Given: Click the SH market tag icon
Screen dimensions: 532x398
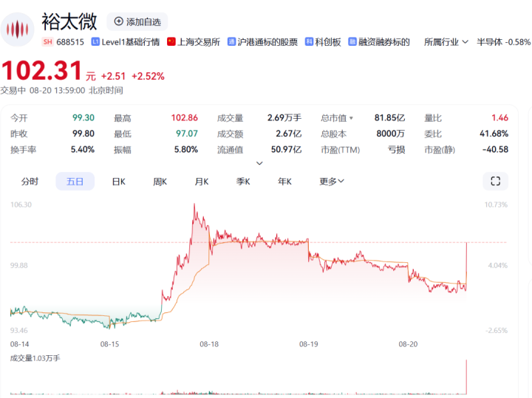Looking at the screenshot, I should 48,41.
